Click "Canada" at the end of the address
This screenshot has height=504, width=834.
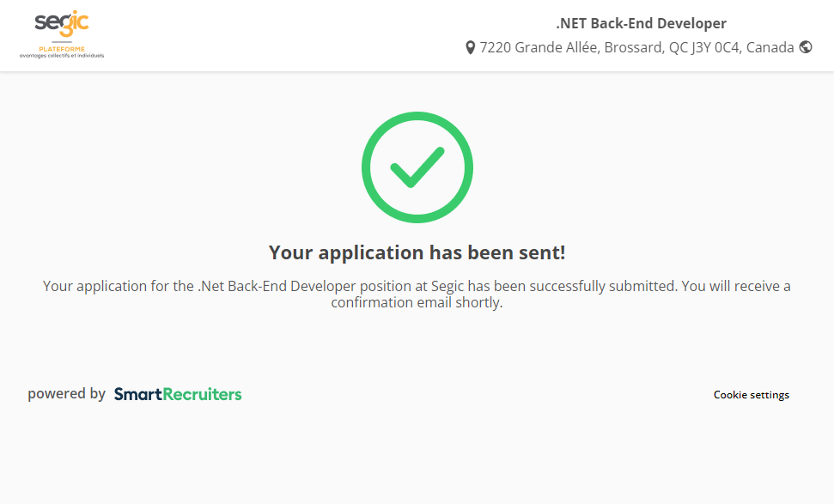(x=770, y=48)
